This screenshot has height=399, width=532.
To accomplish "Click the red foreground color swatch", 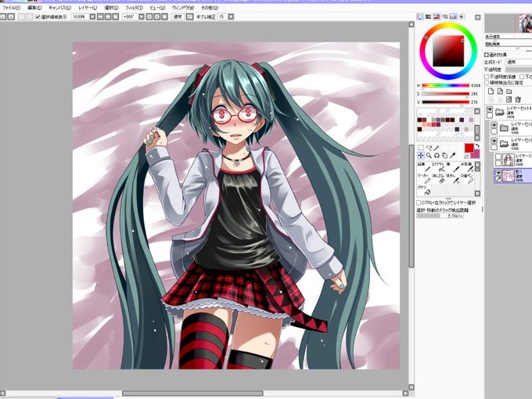I will [x=469, y=148].
